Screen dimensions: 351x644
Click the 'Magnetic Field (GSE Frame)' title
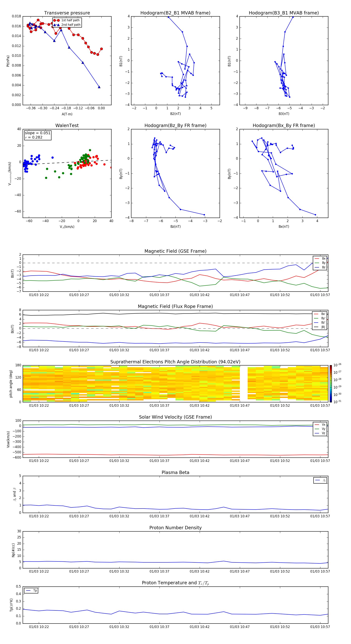pyautogui.click(x=175, y=251)
